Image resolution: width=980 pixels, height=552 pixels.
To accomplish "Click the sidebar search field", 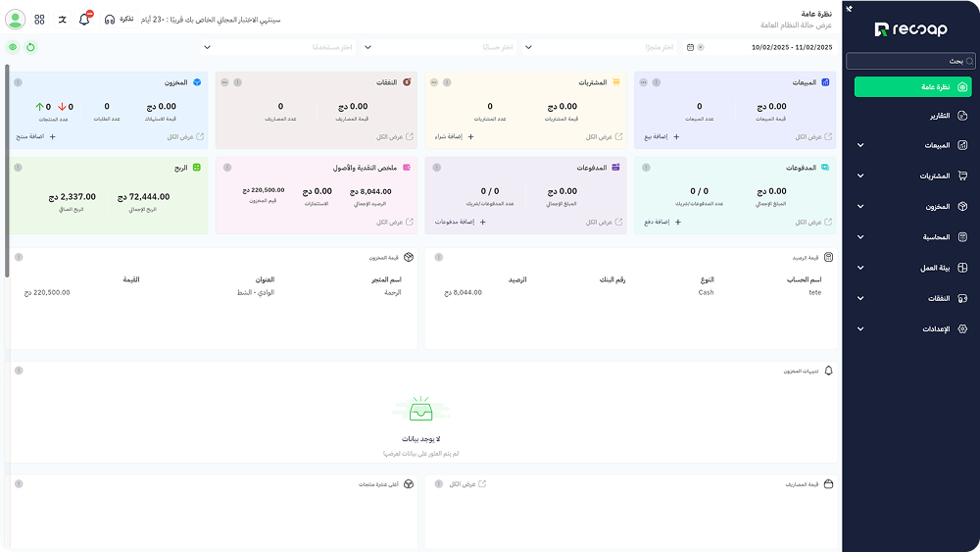I will coord(911,61).
